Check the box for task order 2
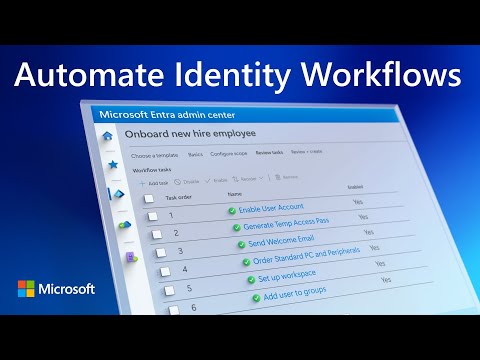The height and width of the screenshot is (360, 480). tap(157, 234)
